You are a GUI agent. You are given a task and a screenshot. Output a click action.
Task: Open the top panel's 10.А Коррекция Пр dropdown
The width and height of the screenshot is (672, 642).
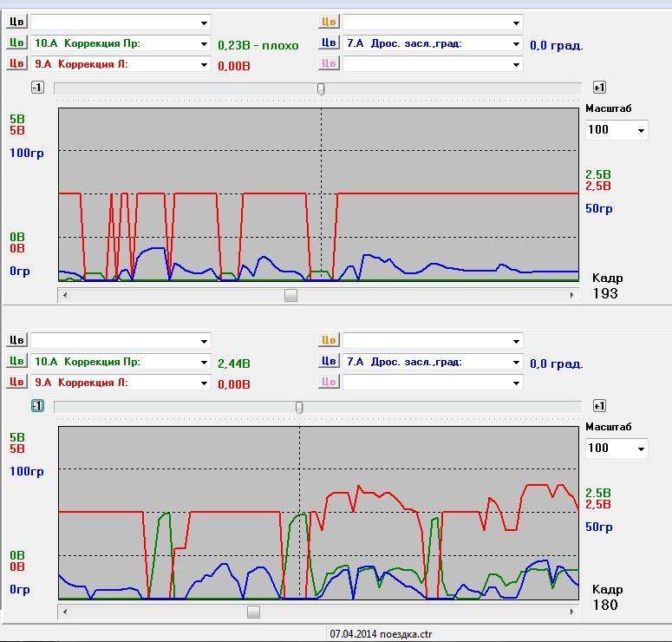coord(205,43)
